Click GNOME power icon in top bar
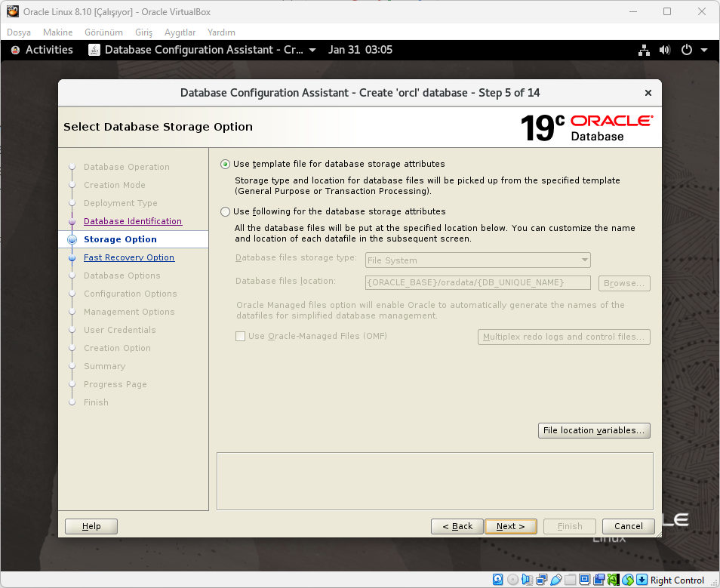This screenshot has height=588, width=720. 687,50
